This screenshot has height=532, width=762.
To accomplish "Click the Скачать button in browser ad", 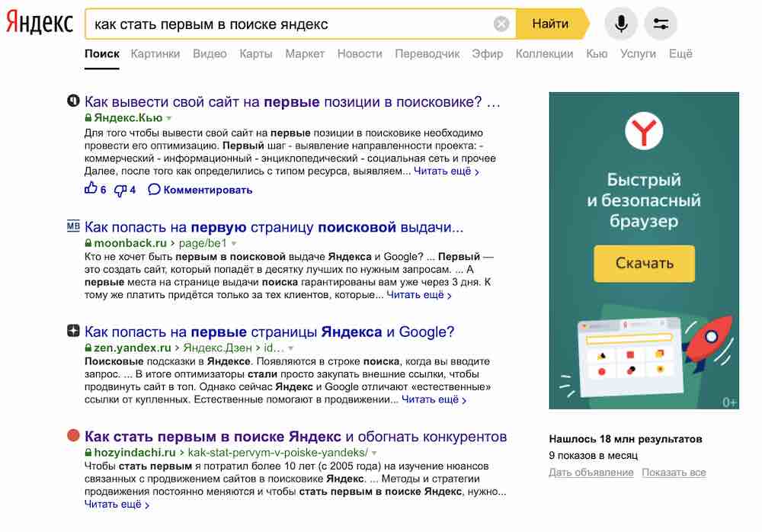I will point(644,263).
